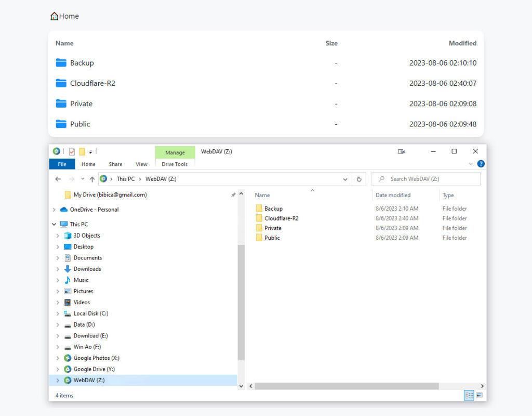Viewport: 532px width, 416px height.
Task: Open the File menu tab
Action: click(x=62, y=164)
